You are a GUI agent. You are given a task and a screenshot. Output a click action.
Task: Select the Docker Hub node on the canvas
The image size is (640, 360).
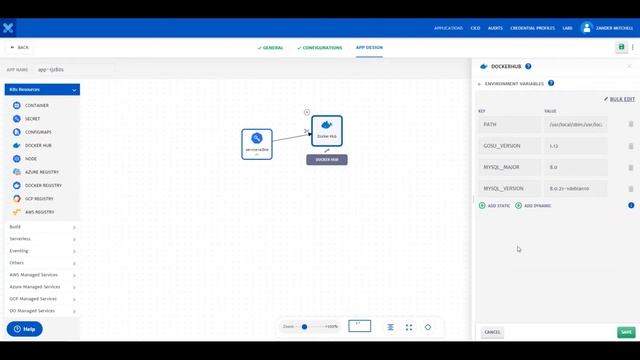(327, 131)
